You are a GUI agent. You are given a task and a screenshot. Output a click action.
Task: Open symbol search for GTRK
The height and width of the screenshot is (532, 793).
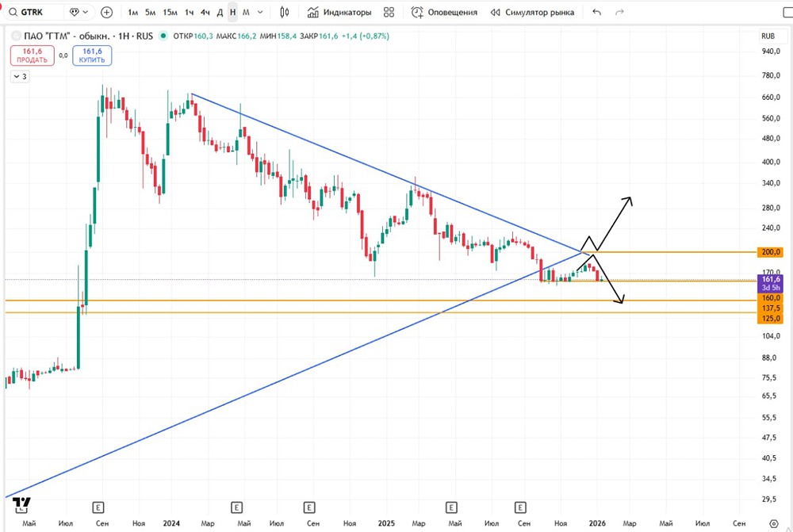click(33, 12)
